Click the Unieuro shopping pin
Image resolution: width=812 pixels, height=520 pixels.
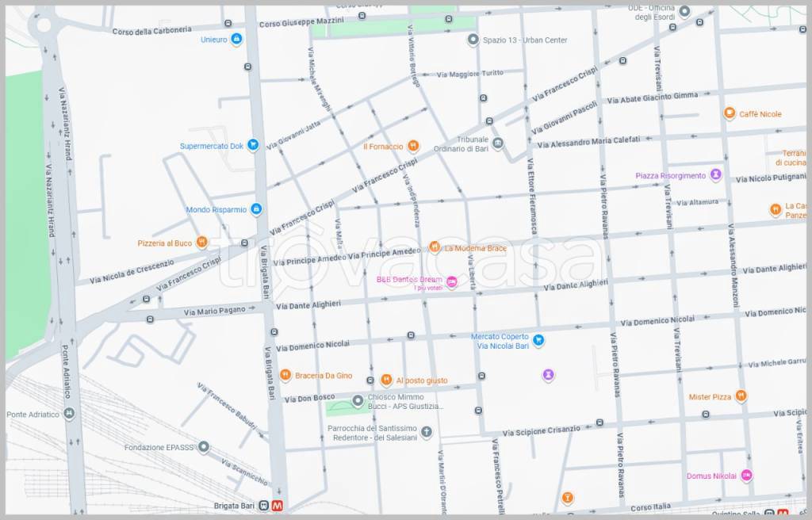click(x=236, y=39)
